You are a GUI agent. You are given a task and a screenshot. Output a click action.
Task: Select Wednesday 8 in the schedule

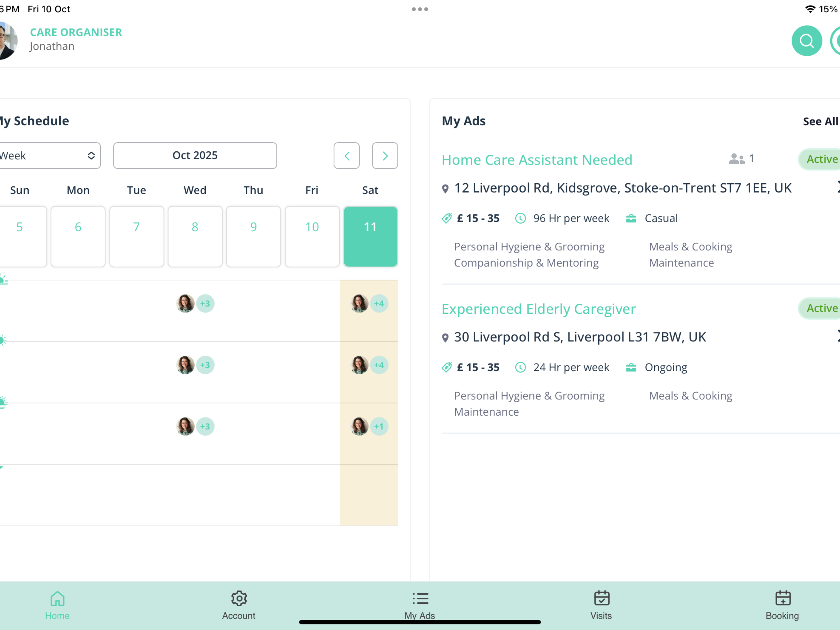coord(195,236)
